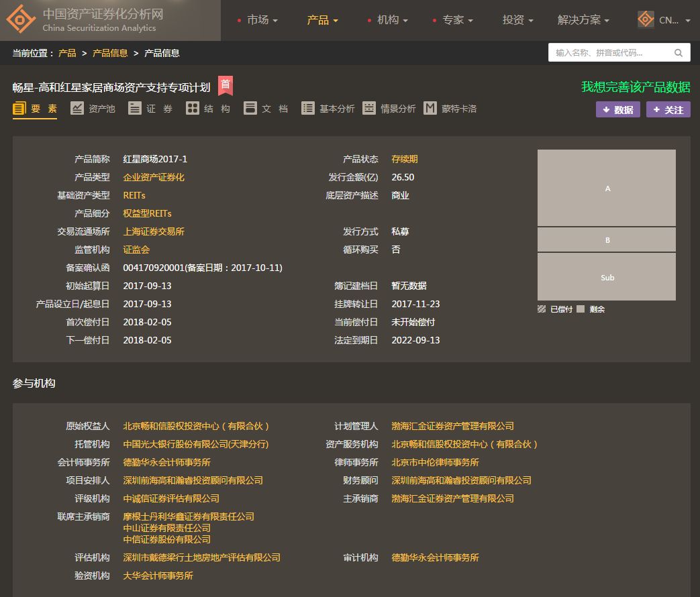
Task: Open the REITs asset type link
Action: click(x=134, y=195)
